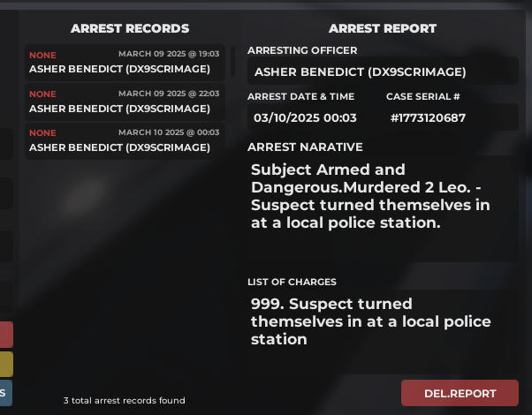Viewport: 532px width, 415px height.
Task: Open the March 10 00:03 arrest record
Action: 125,140
